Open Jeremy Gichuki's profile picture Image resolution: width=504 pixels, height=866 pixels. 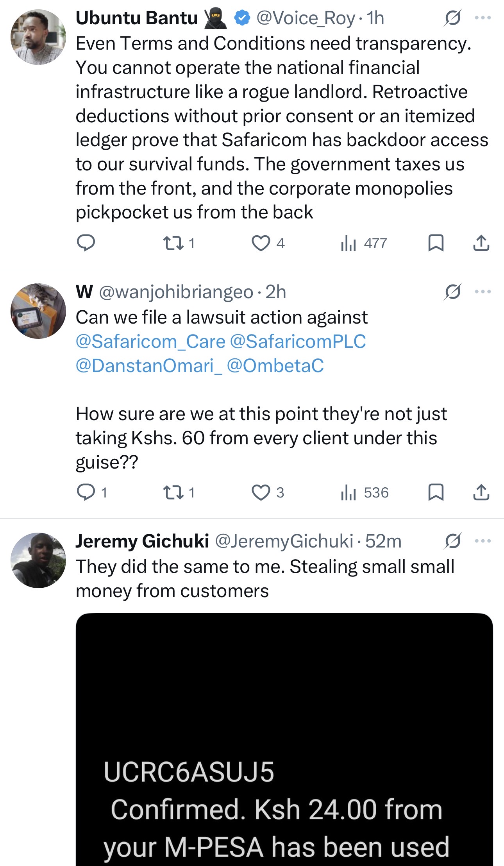click(38, 560)
